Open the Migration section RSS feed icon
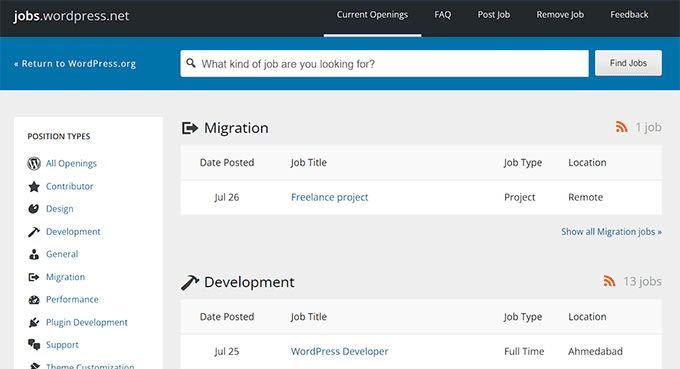The height and width of the screenshot is (369, 680). pyautogui.click(x=621, y=127)
